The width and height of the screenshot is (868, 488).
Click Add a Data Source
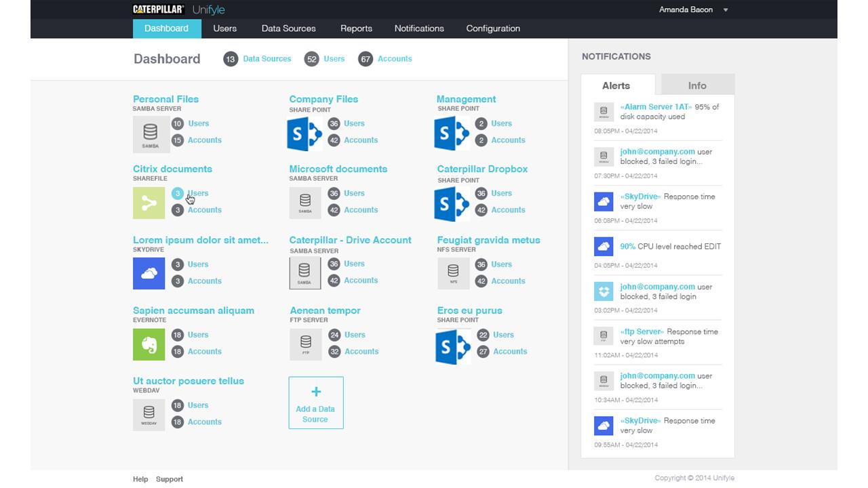[316, 403]
